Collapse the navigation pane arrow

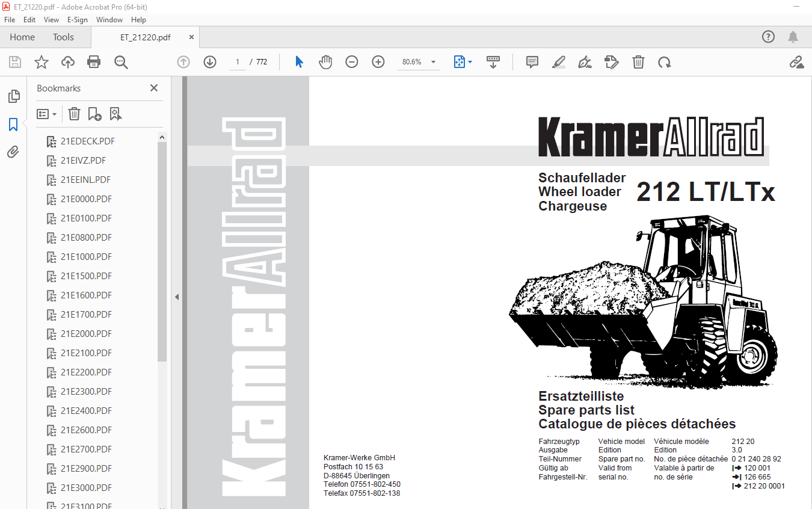point(177,297)
